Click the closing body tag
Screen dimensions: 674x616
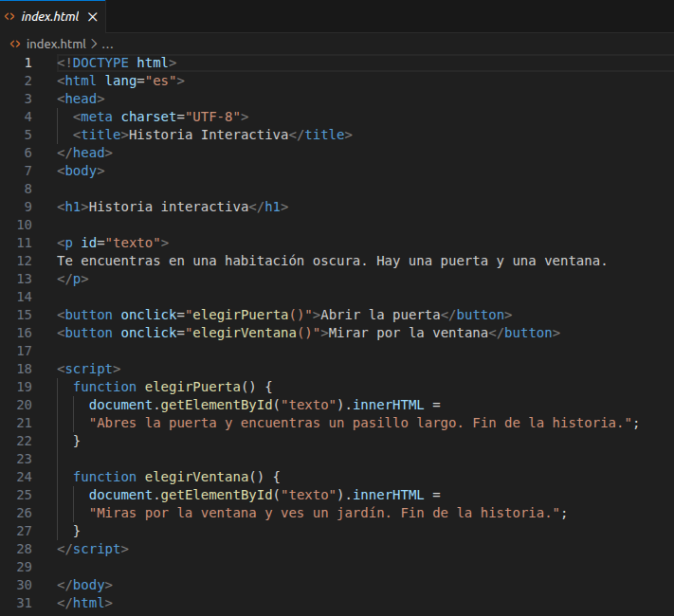[x=84, y=585]
